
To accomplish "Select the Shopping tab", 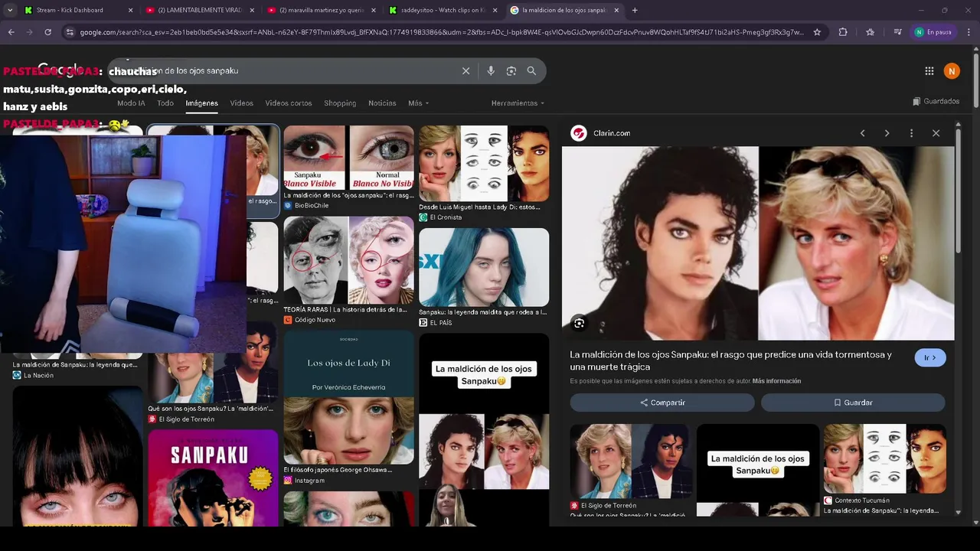I will click(x=340, y=103).
